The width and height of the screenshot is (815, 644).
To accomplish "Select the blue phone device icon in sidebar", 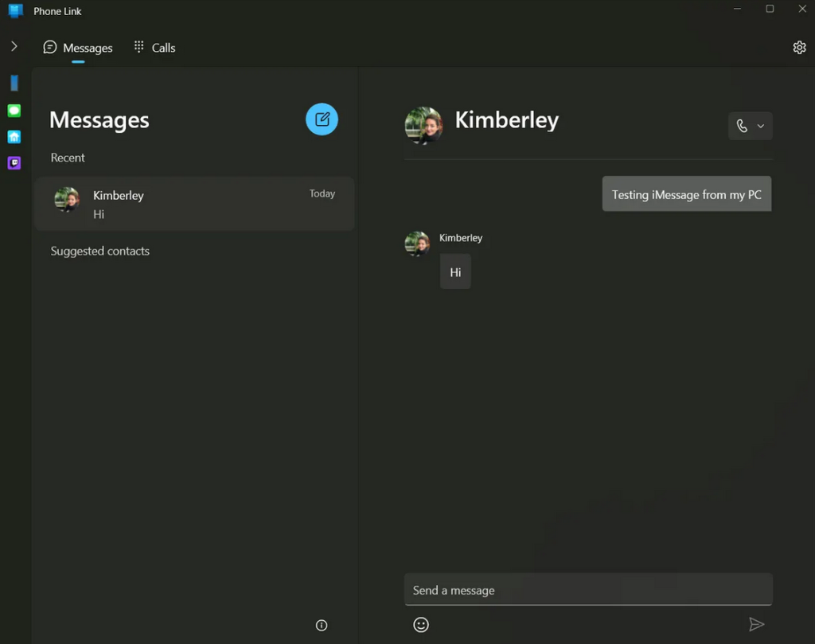I will (x=14, y=84).
